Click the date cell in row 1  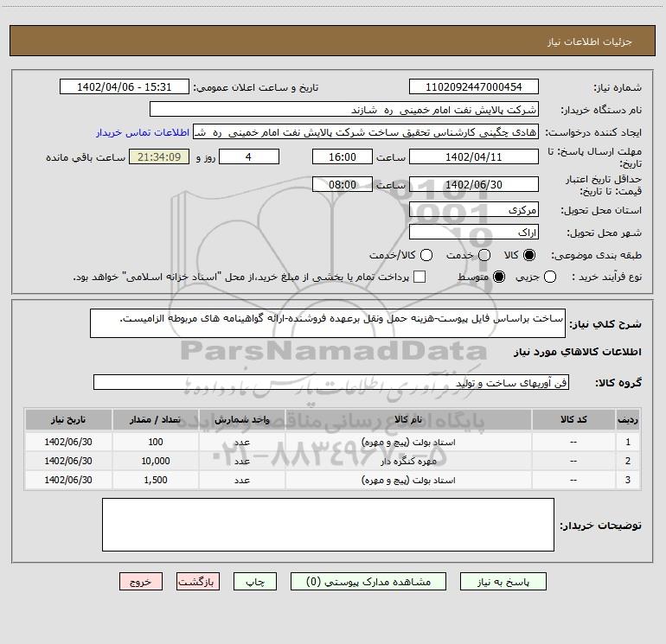click(68, 442)
